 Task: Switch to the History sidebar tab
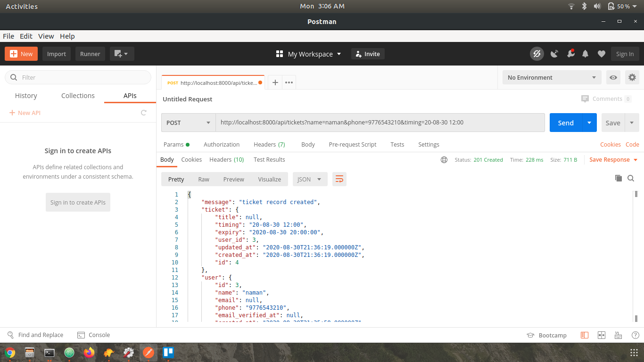tap(26, 96)
